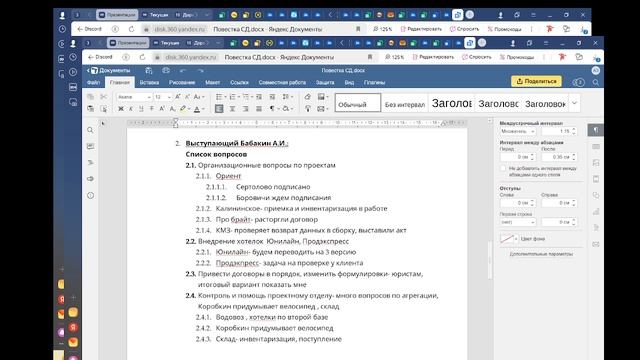Image resolution: width=640 pixels, height=360 pixels.
Task: Enable 'Не добавлять интервал между абзацами' checkbox
Action: click(x=503, y=168)
